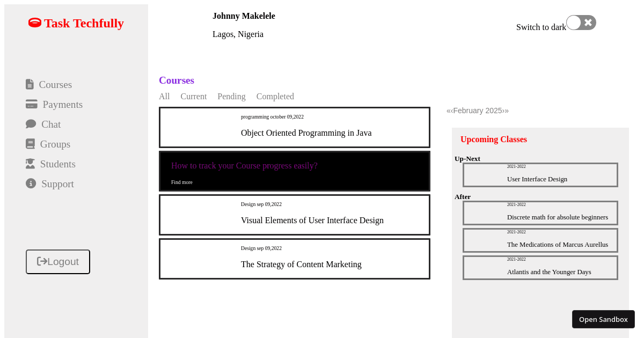The width and height of the screenshot is (644, 338).
Task: Open the Open Sandbox button
Action: (x=603, y=319)
